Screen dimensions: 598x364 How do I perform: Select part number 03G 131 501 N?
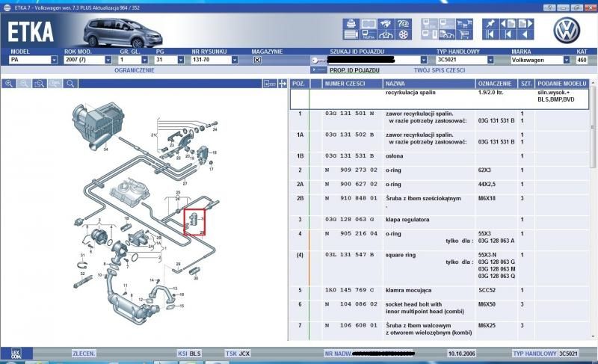click(x=349, y=114)
